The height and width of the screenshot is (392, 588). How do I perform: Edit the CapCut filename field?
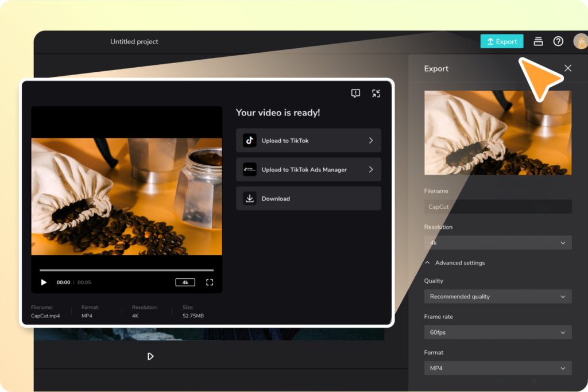tap(497, 206)
